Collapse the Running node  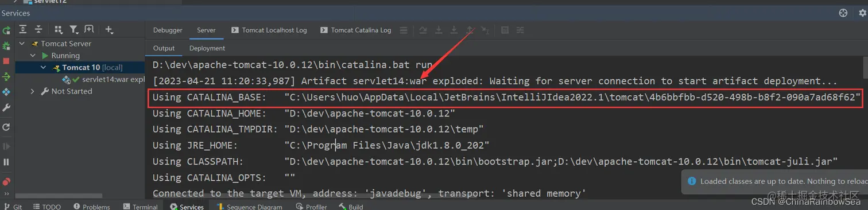click(33, 56)
